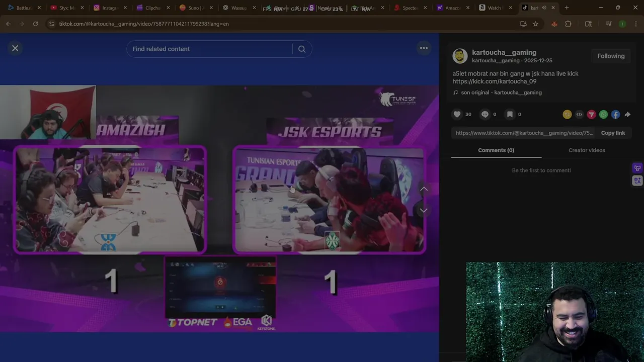Screen dimensions: 644x362
Task: Click the install app icon in the address bar
Action: tap(523, 24)
